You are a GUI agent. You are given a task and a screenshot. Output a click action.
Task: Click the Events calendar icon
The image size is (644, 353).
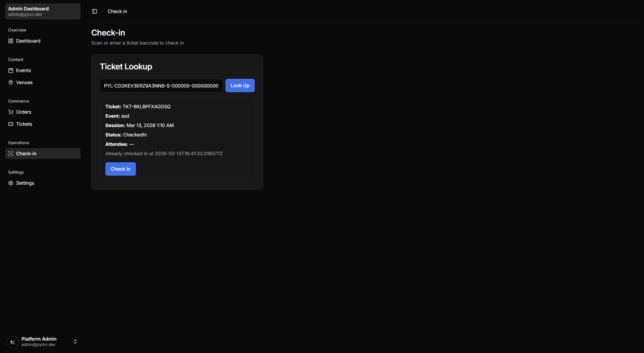point(11,70)
